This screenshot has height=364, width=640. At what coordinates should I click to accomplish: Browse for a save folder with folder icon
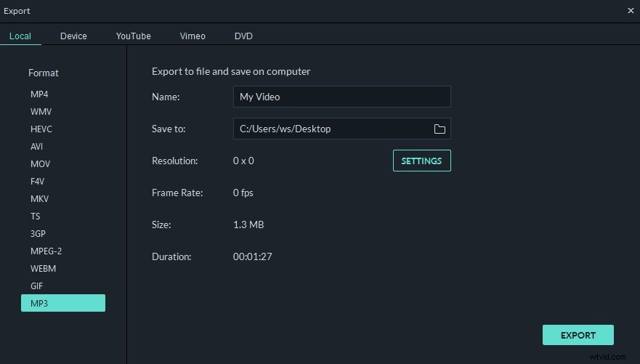[x=440, y=129]
